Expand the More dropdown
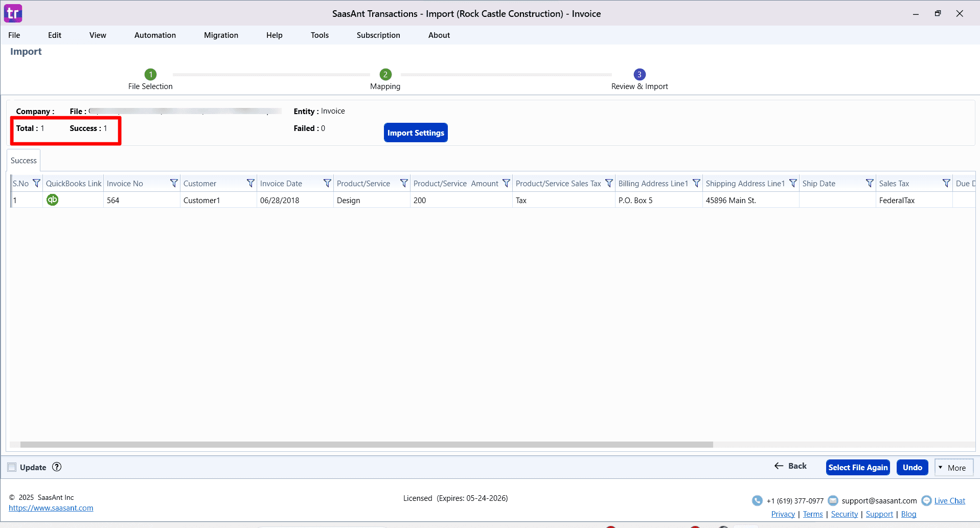Screen dimensions: 980x528 [x=954, y=467]
